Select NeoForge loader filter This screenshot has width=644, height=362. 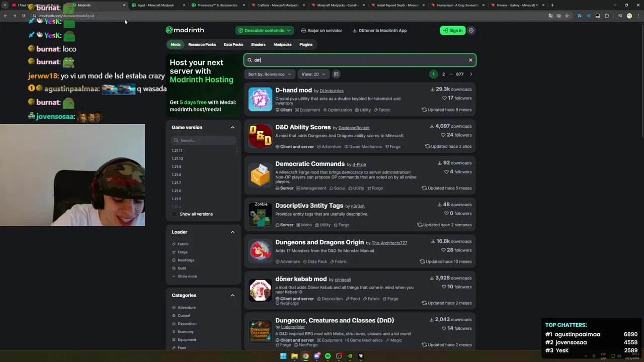coord(183,260)
